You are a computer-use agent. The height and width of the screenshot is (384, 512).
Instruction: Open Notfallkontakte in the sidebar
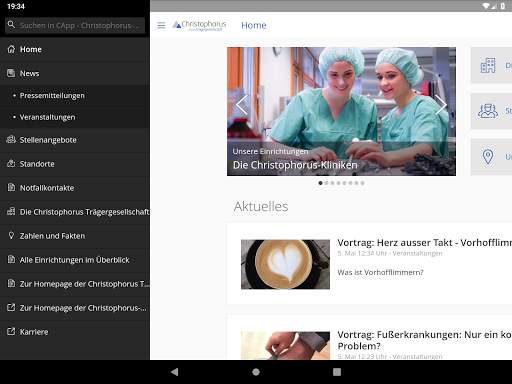75,188
